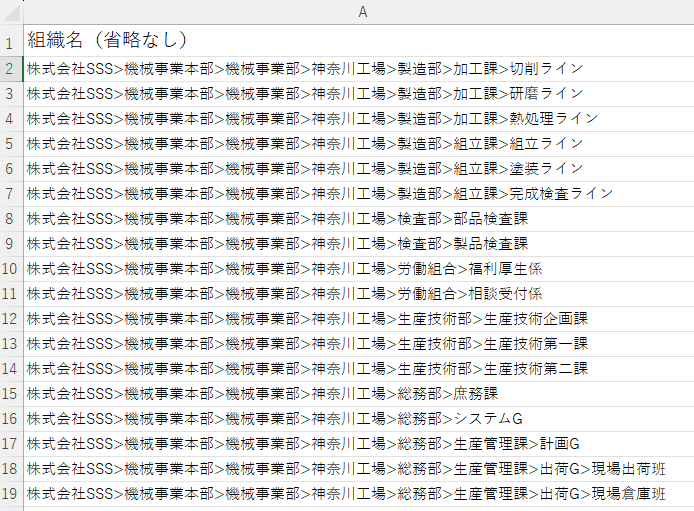
Task: Select row 2 header
Action: point(11,69)
